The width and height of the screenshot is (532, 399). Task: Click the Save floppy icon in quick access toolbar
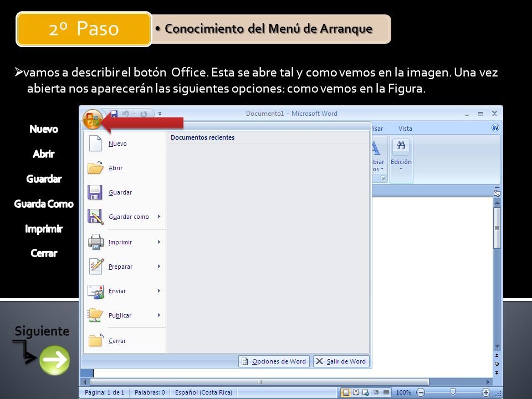114,114
